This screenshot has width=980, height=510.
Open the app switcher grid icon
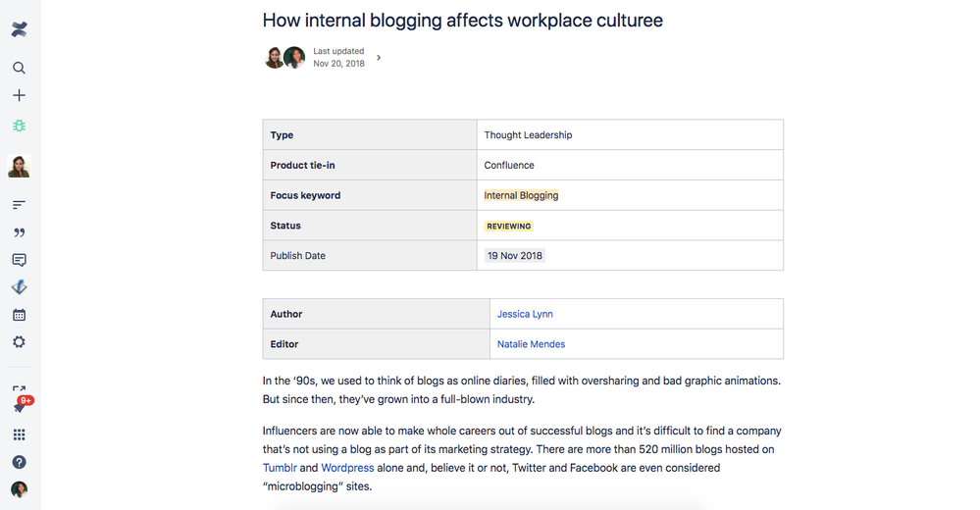click(x=19, y=434)
